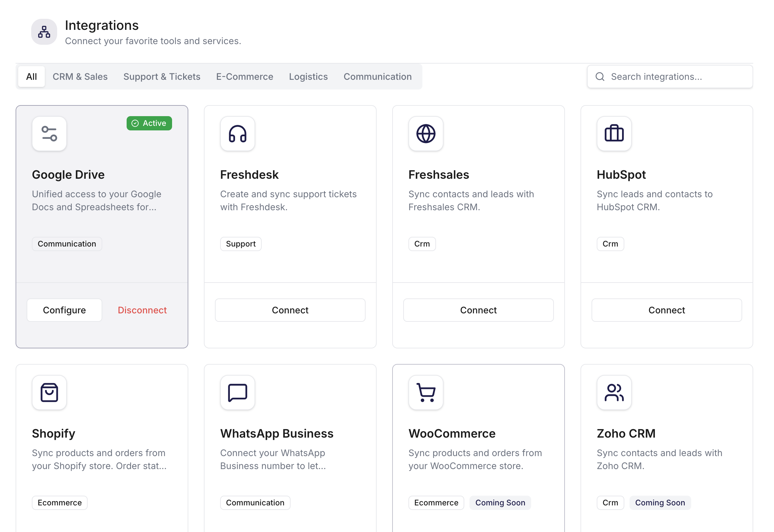Click the 'Sync leads and contacts to HubSpot' description
The image size is (774, 532).
(x=654, y=200)
